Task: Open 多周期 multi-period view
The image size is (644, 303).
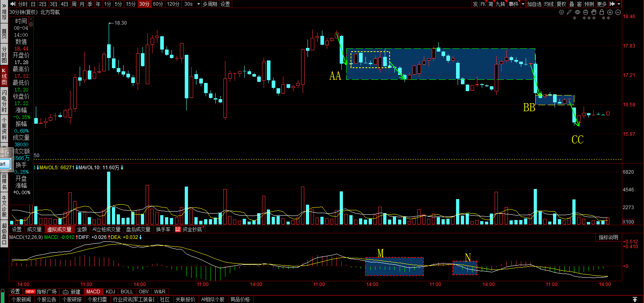Action: (210, 4)
